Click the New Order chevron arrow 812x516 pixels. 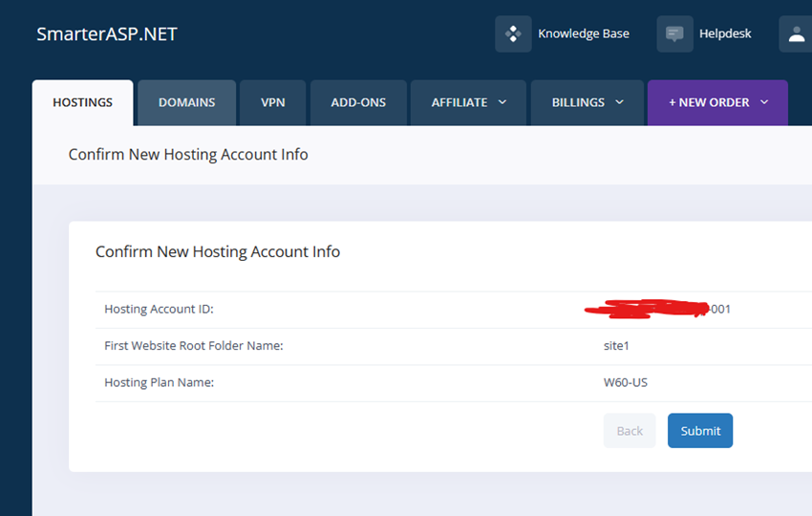click(764, 102)
